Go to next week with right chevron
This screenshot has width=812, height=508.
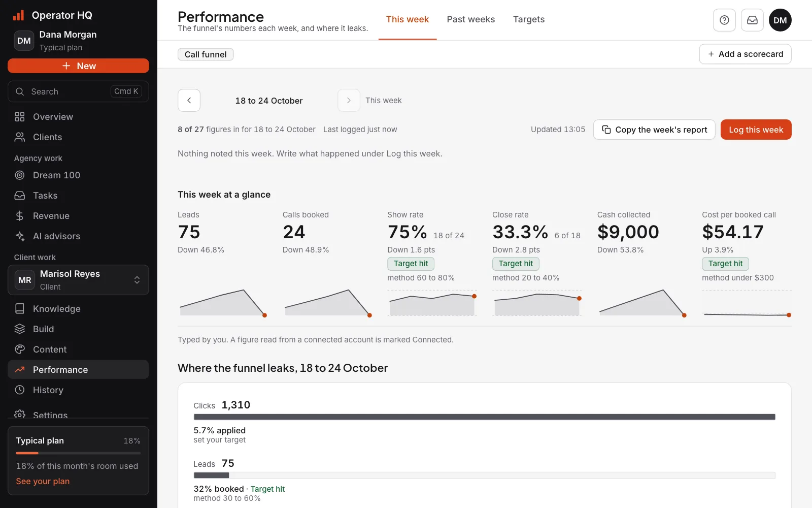coord(349,101)
